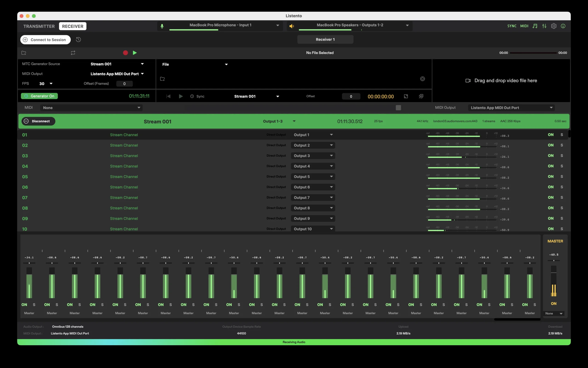Toggle the loop repeat icon
Screen dimensions: 588x368
(x=73, y=53)
